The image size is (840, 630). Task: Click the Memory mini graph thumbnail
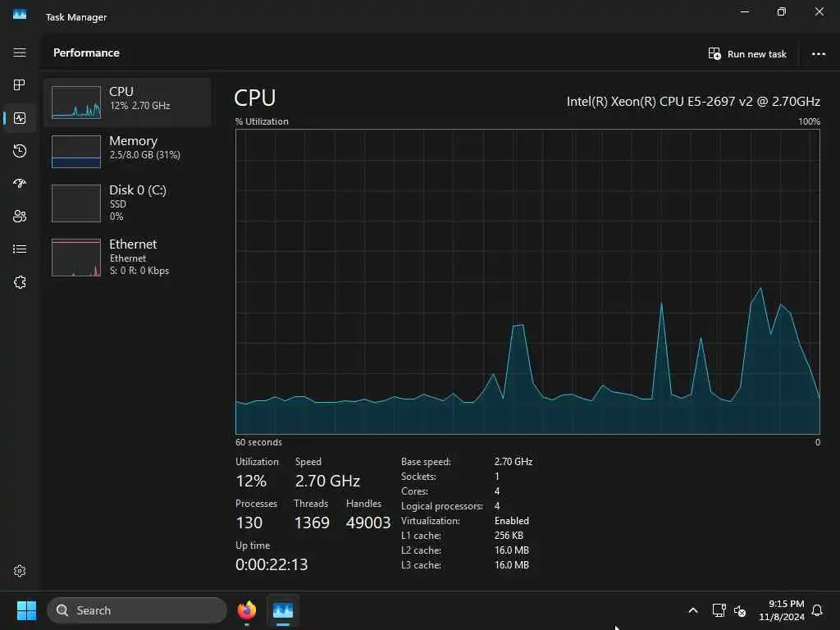point(76,152)
